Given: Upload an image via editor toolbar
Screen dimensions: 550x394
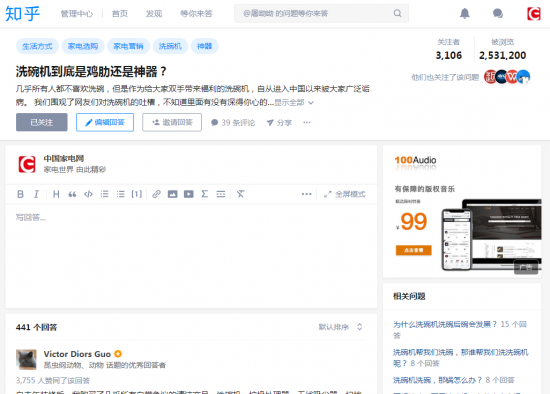Looking at the screenshot, I should pyautogui.click(x=172, y=194).
